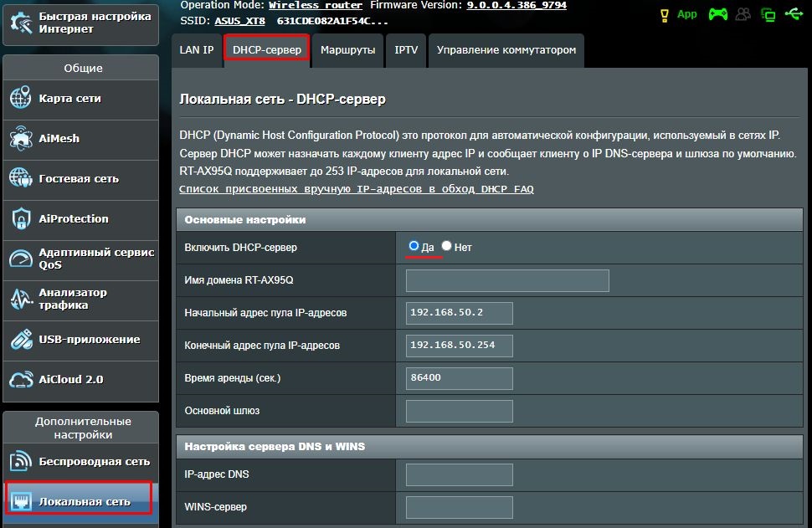This screenshot has height=528, width=812.
Task: Click the green USB icon in header
Action: tap(794, 13)
